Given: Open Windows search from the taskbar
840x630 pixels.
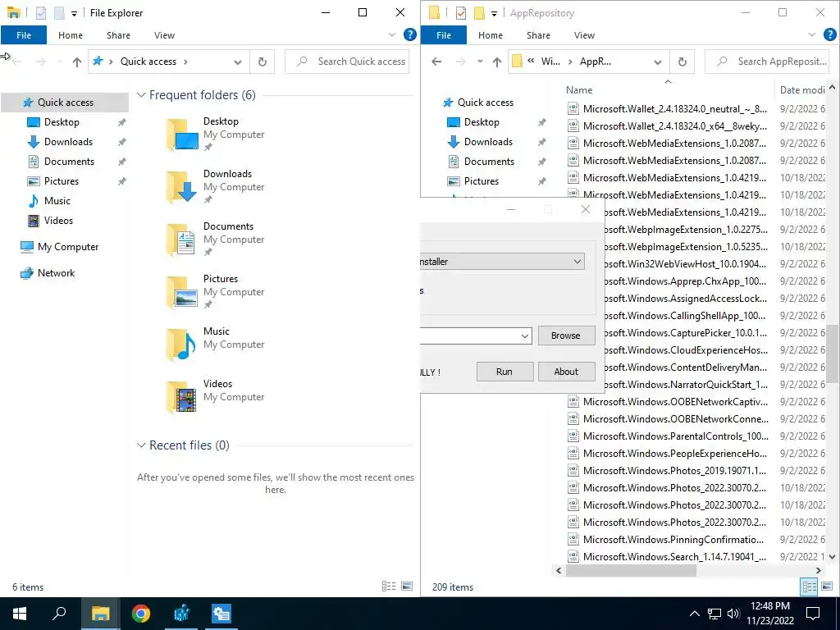Looking at the screenshot, I should (59, 614).
